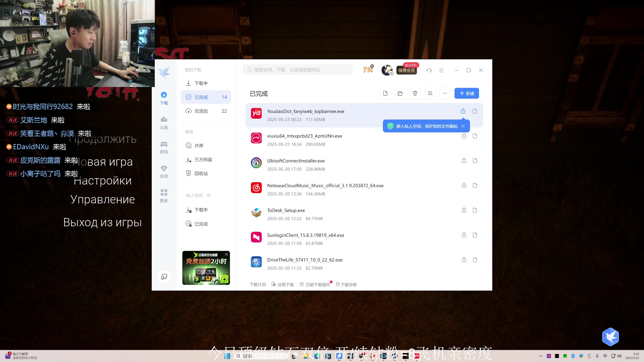
Task: Close the 移入私人空间 tooltip
Action: (x=463, y=126)
